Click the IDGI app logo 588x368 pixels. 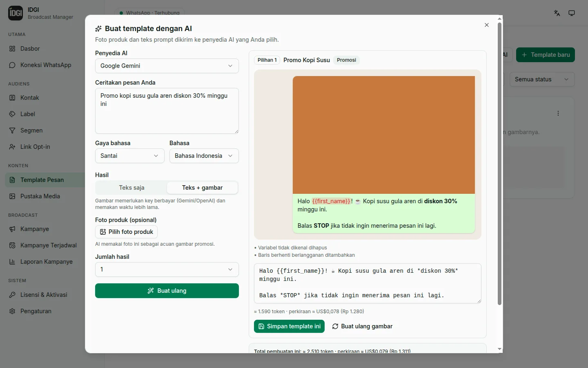(16, 13)
